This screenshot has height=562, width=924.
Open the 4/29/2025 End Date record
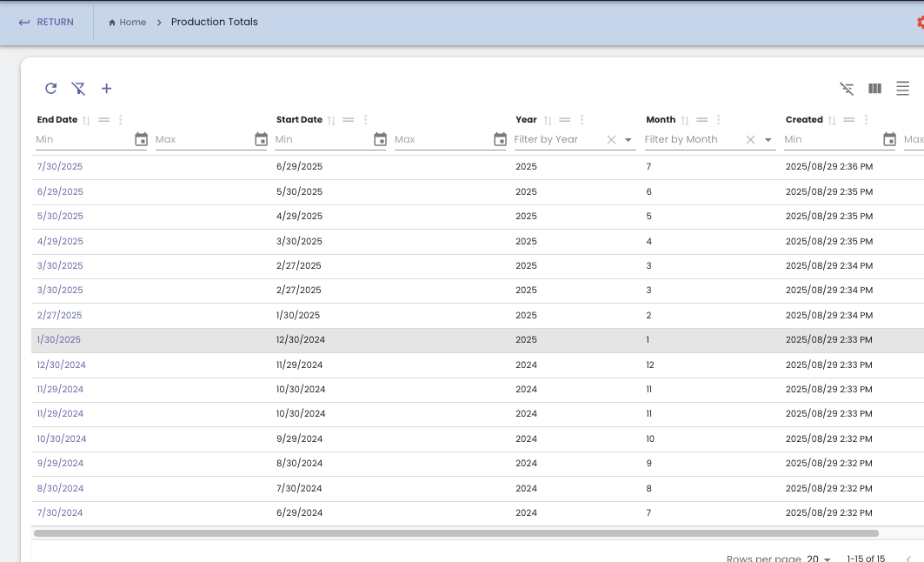[x=60, y=241]
